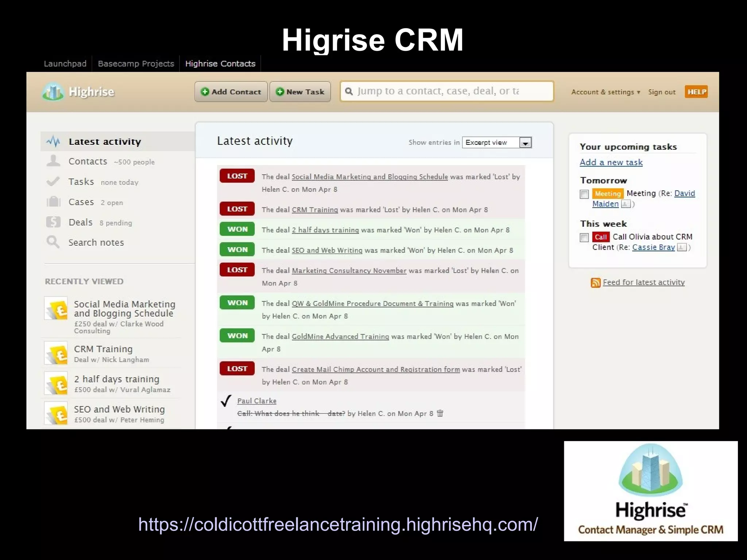This screenshot has height=560, width=747.
Task: Open Paul Clarke contact link
Action: [257, 401]
